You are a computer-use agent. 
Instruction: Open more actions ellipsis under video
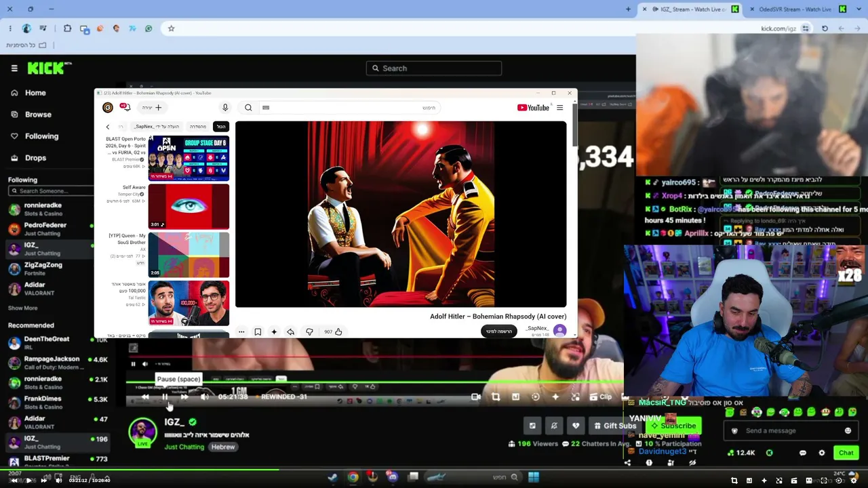[x=241, y=331]
